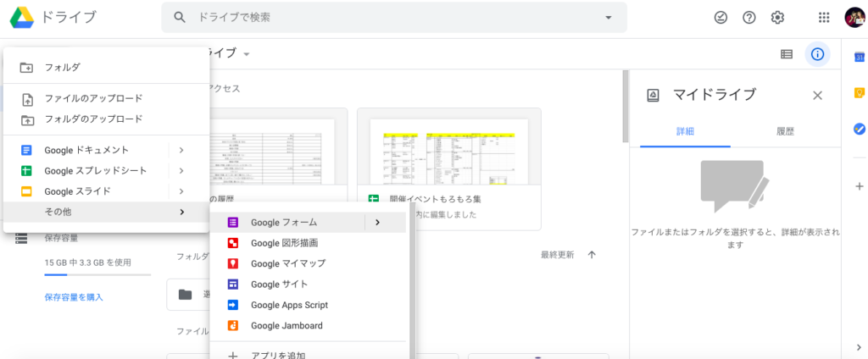Open the help question mark icon
This screenshot has width=868, height=359.
tap(749, 18)
